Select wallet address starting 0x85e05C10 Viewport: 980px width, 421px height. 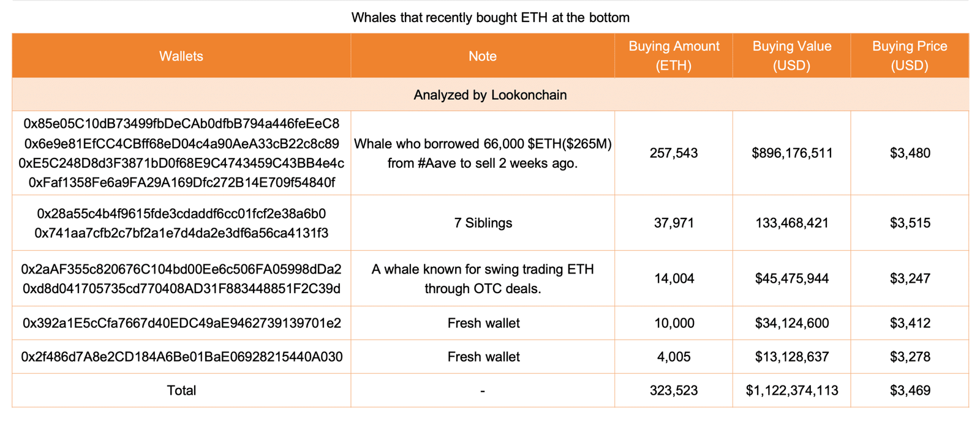(181, 124)
